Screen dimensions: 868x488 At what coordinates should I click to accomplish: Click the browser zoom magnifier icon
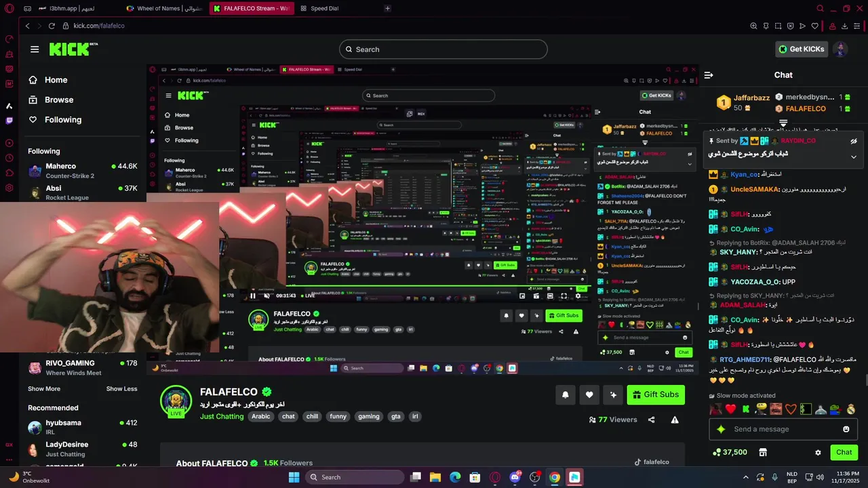(753, 26)
